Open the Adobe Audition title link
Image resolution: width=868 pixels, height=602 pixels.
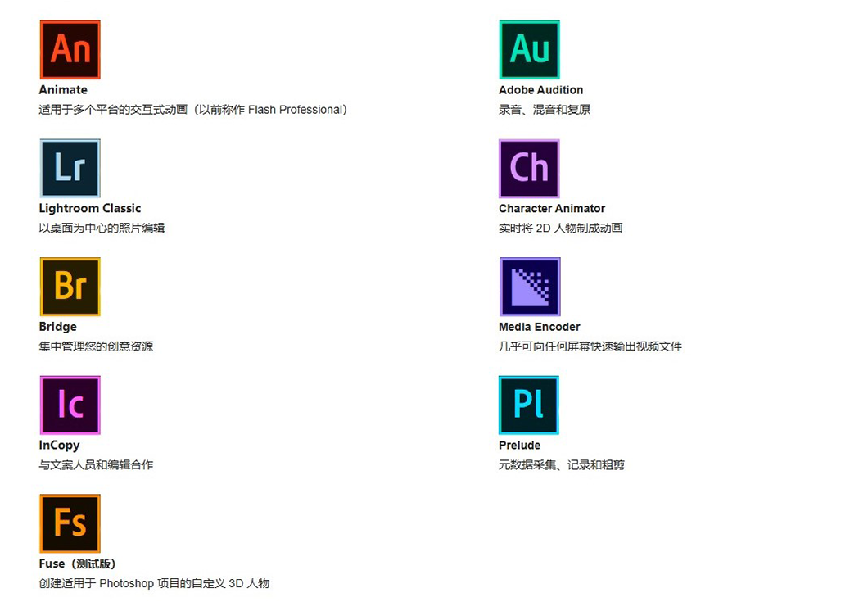pyautogui.click(x=540, y=90)
